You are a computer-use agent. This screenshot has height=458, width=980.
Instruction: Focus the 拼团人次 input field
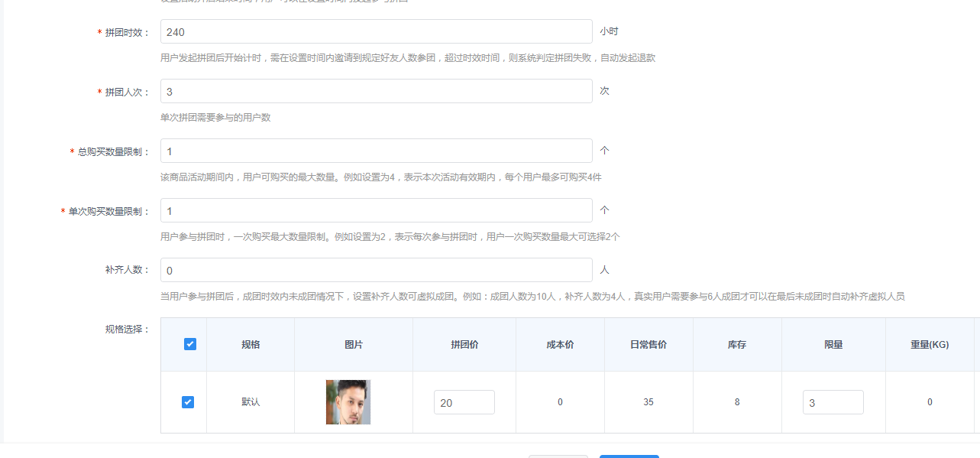[x=376, y=91]
